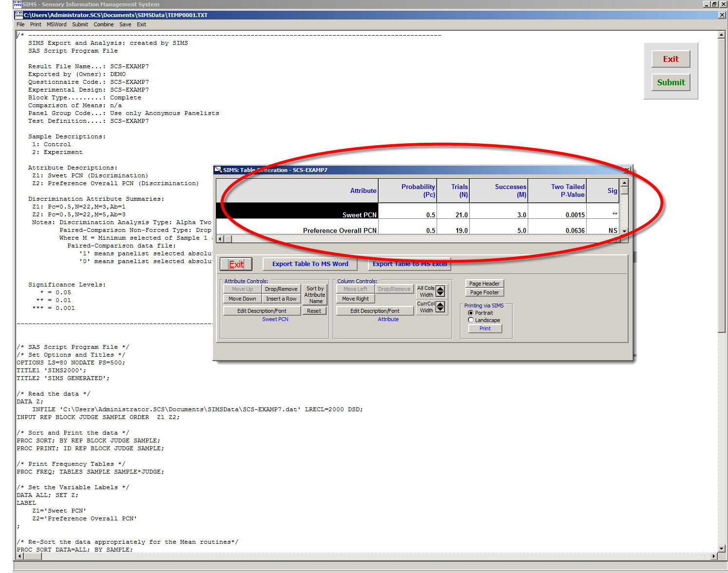Click Drop/Remove in Column Controls
Image resolution: width=728 pixels, height=573 pixels.
[394, 289]
